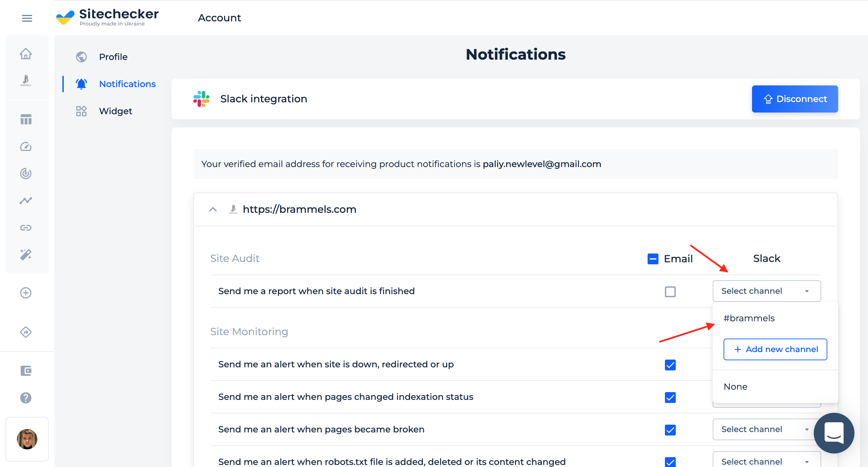Click the Site Monitoring section heading
868x467 pixels.
[249, 332]
